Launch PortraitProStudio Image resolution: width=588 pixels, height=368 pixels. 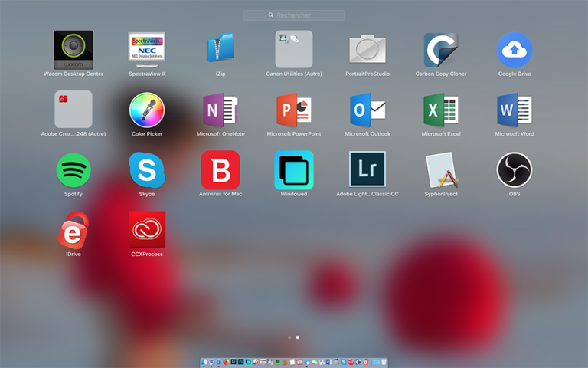coord(367,49)
